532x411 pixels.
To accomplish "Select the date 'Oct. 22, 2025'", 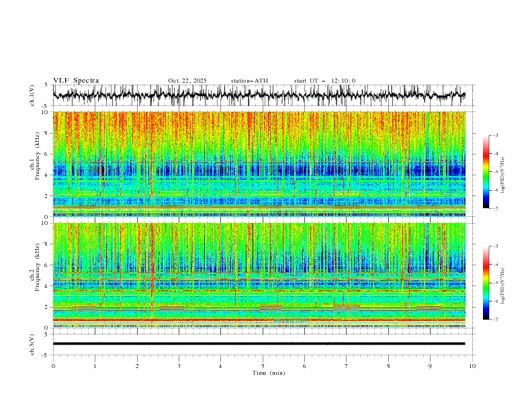I will tap(187, 81).
